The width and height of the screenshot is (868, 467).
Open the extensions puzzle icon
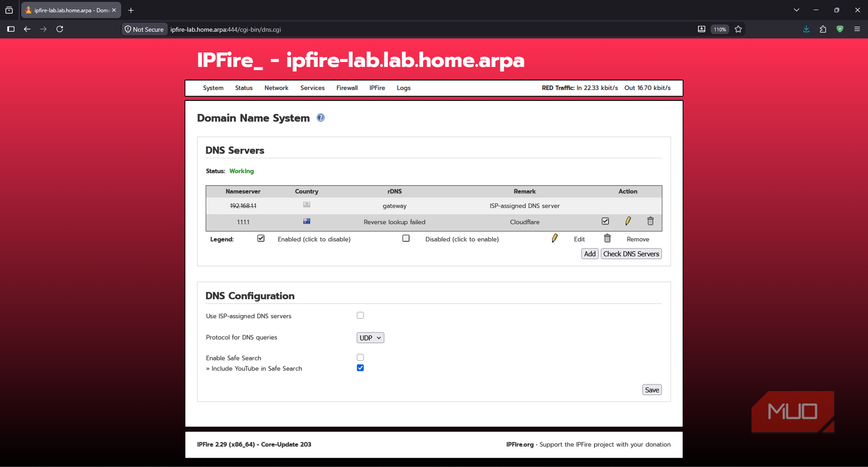click(823, 29)
